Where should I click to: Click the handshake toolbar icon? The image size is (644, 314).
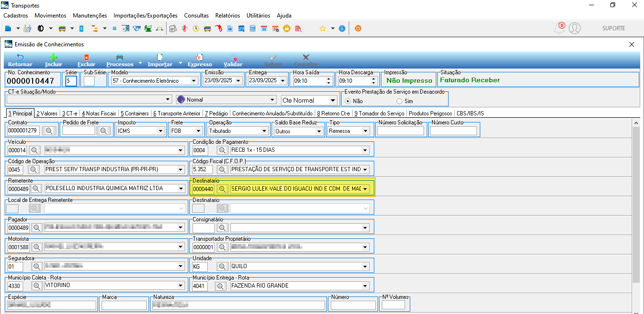pos(136,28)
